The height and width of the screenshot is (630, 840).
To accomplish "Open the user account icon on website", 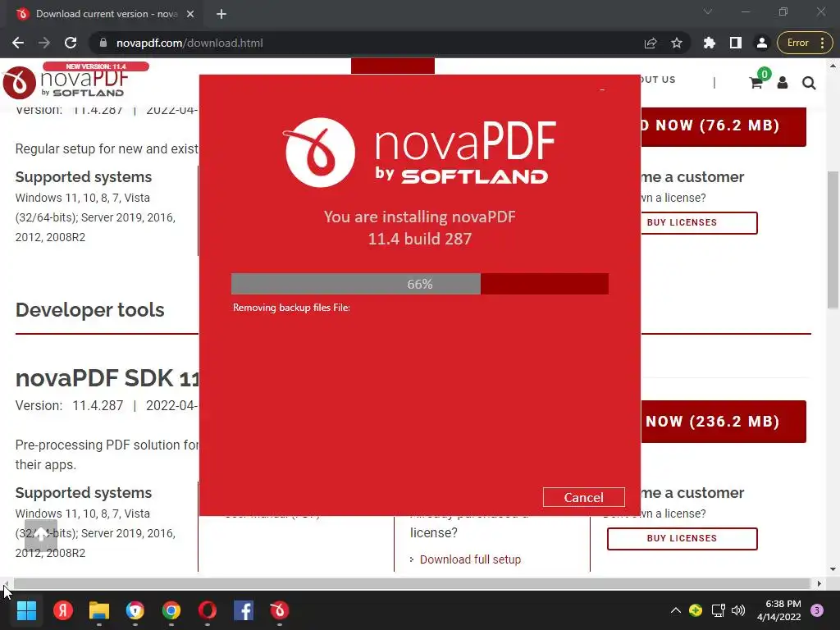I will (782, 83).
